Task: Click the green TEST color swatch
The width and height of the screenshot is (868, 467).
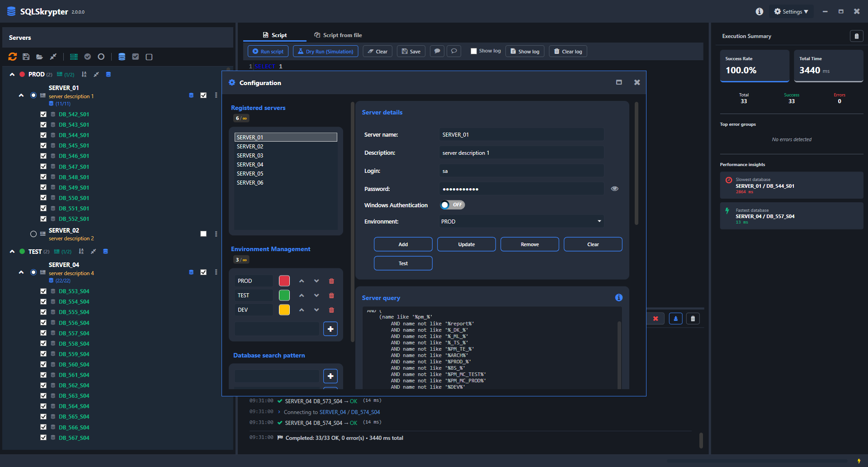Action: tap(284, 295)
